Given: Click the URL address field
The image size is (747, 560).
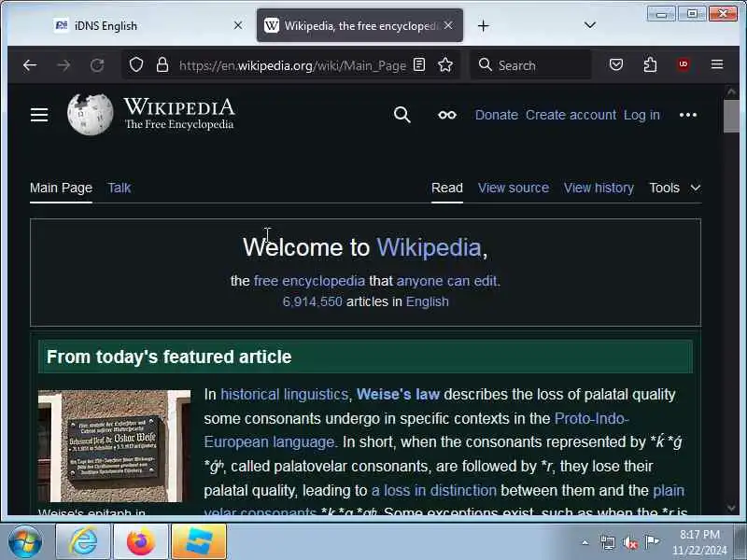Looking at the screenshot, I should coord(292,65).
